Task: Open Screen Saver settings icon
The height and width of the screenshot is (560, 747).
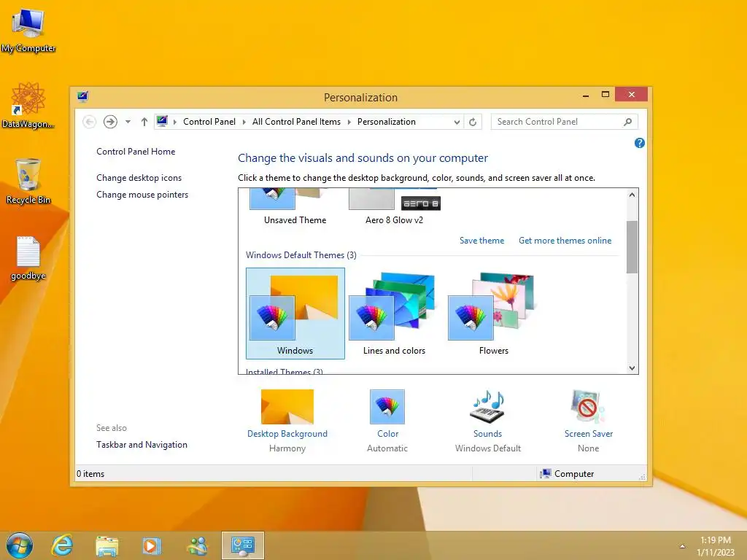Action: click(x=589, y=407)
